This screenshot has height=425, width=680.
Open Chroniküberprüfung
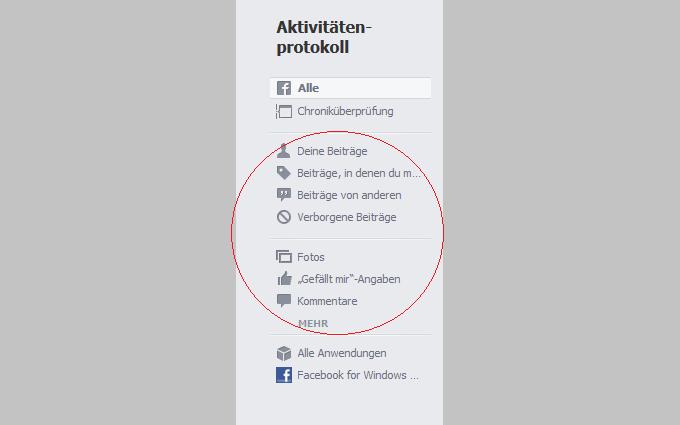pos(345,111)
